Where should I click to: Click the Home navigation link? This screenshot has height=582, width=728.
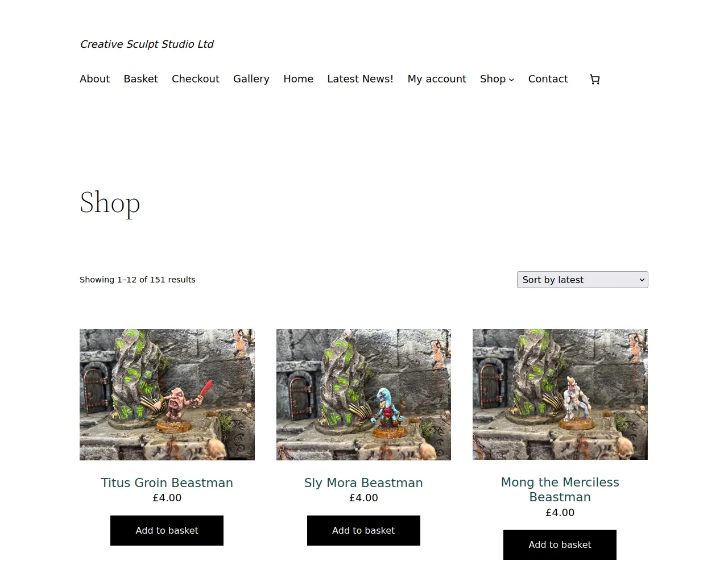click(x=299, y=79)
